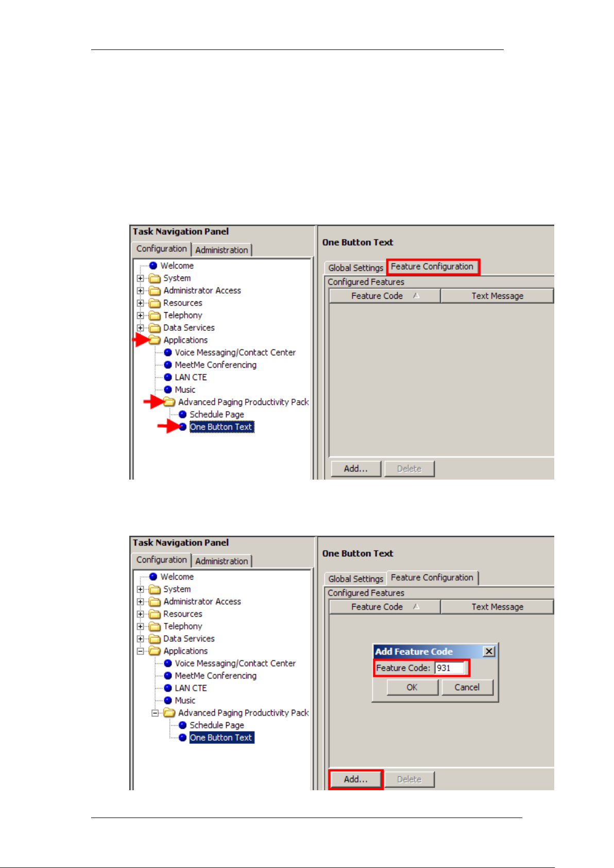Open Global Settings tab in lower screenshot
Screen dimensions: 614x868
click(355, 579)
